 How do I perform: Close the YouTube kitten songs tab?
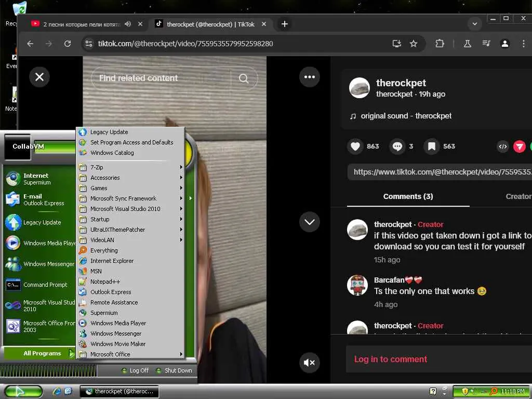click(x=140, y=24)
